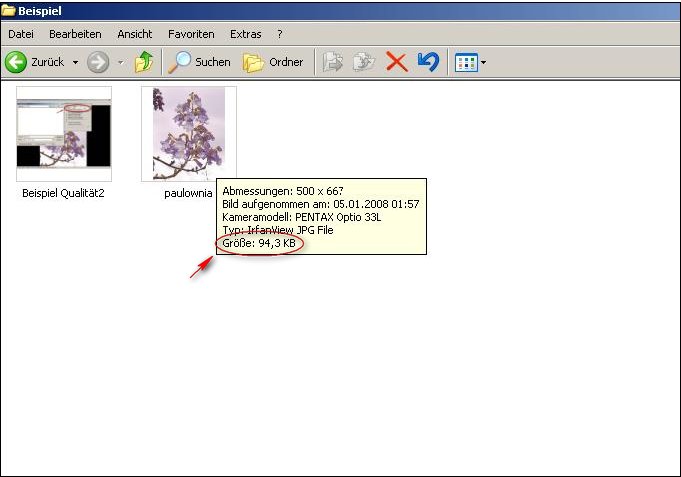
Task: Open the Favoriten menu
Action: [x=190, y=34]
